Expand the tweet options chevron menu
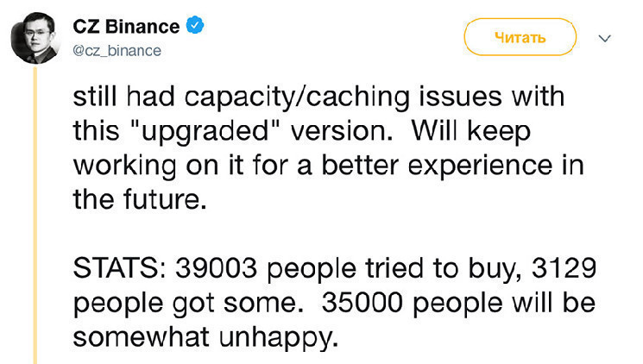The height and width of the screenshot is (364, 643). pos(604,39)
